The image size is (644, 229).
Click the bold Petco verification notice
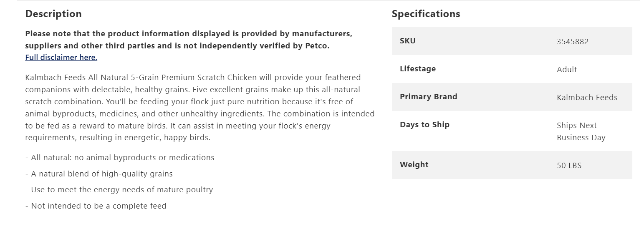click(x=188, y=40)
